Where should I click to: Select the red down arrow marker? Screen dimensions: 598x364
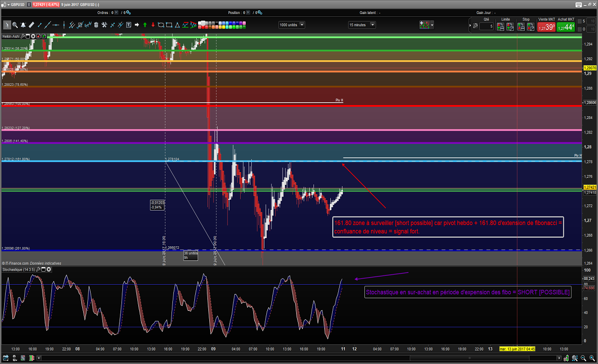[x=153, y=25]
